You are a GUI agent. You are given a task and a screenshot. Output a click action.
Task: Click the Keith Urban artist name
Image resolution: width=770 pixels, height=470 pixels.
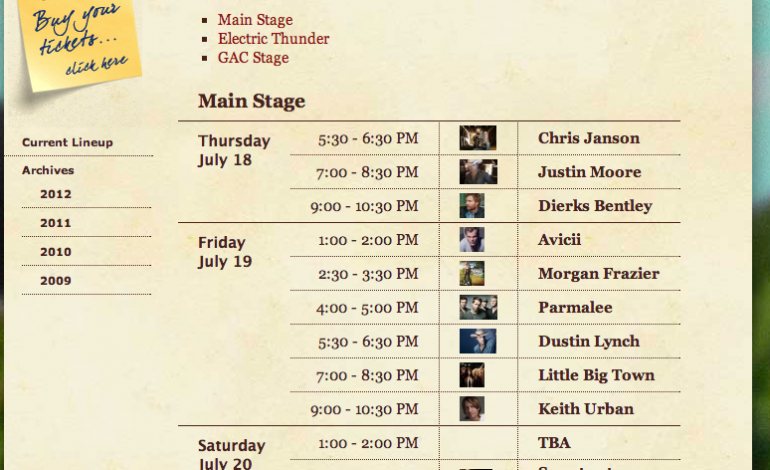click(585, 409)
